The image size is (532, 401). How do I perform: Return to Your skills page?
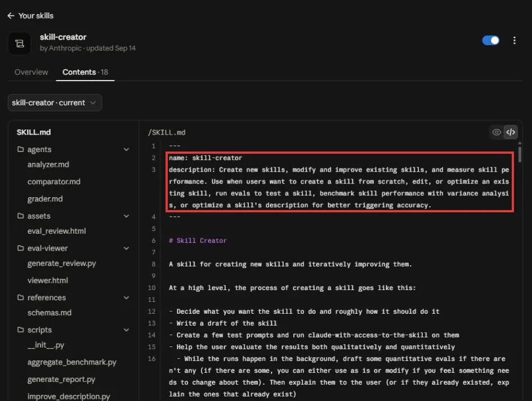[35, 16]
